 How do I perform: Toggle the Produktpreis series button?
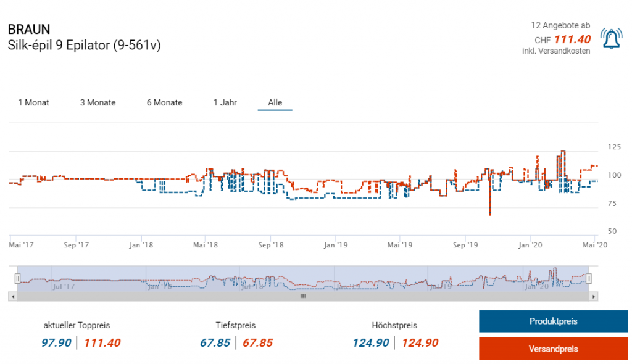[x=553, y=321]
